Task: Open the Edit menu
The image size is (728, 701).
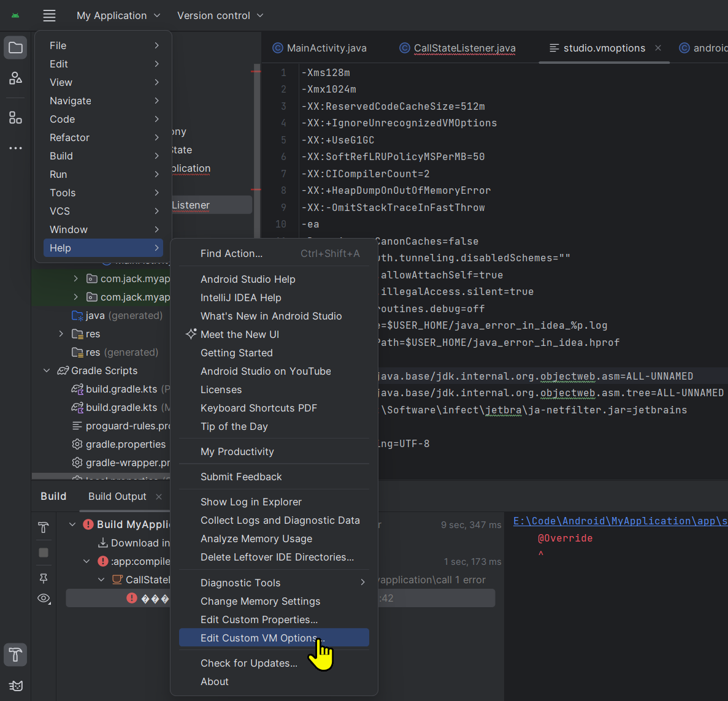Action: [x=103, y=64]
